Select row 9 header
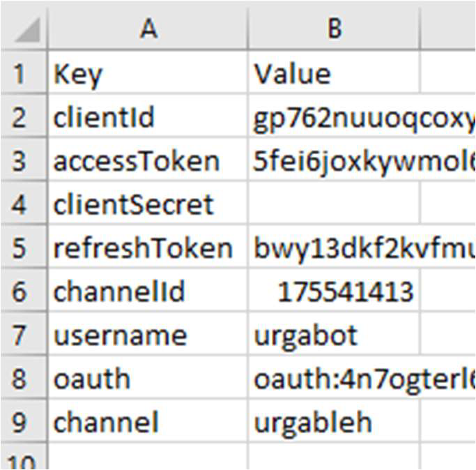This screenshot has height=470, width=476. coord(20,422)
